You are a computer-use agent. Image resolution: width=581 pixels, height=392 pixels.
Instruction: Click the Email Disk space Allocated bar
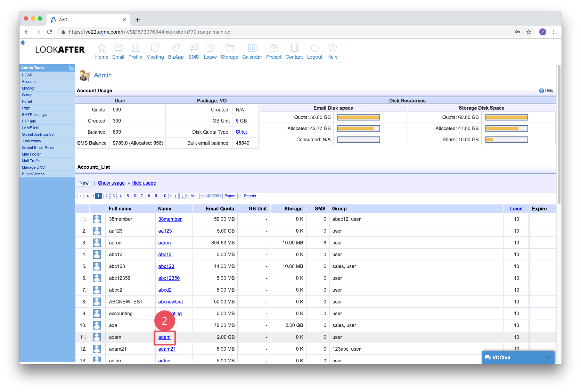click(358, 128)
